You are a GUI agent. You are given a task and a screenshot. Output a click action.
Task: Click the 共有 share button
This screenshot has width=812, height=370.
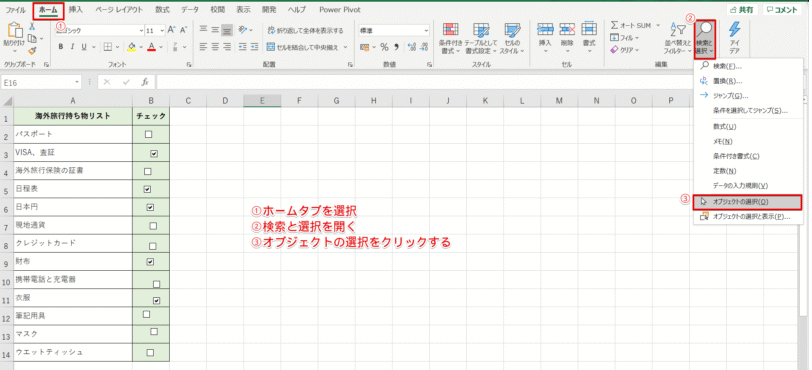click(x=743, y=10)
